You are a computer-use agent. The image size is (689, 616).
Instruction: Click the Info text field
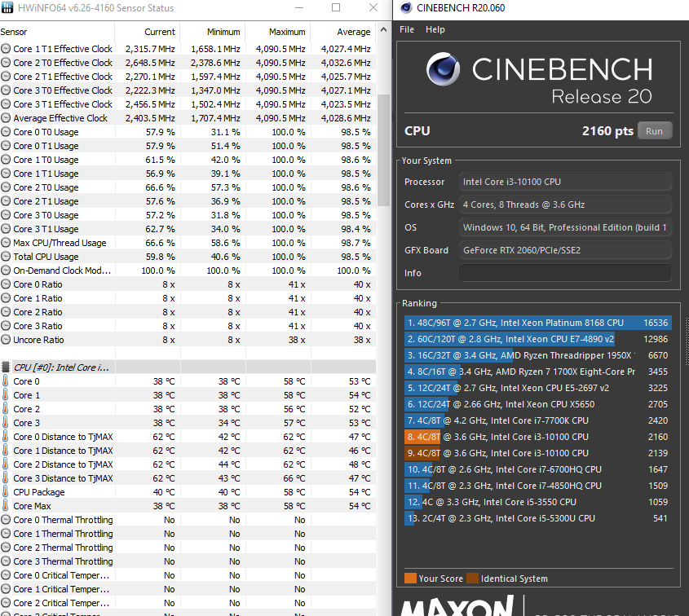(x=565, y=273)
